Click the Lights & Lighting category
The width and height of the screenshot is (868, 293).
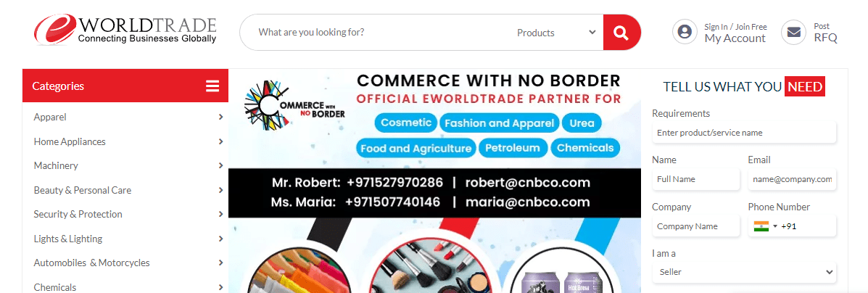pos(68,239)
